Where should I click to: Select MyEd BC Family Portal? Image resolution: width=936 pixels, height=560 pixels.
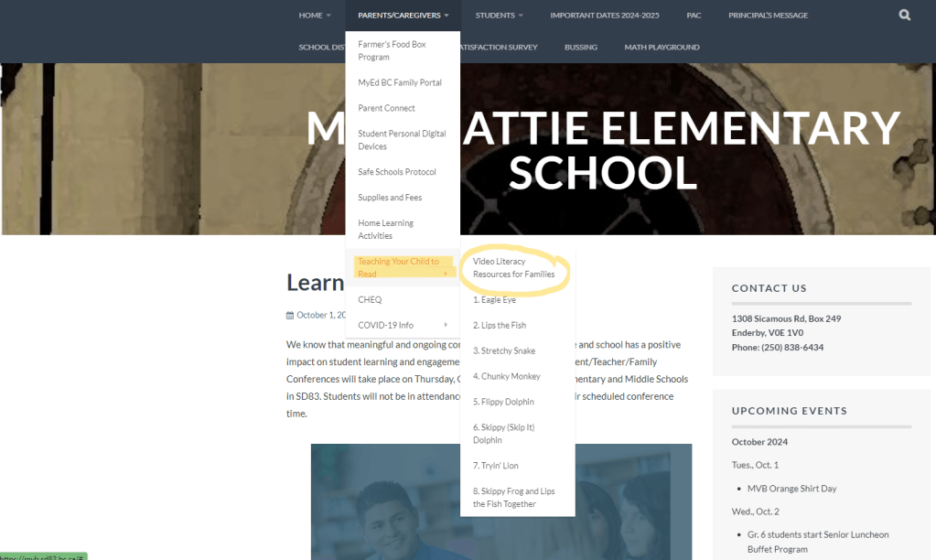pyautogui.click(x=400, y=82)
